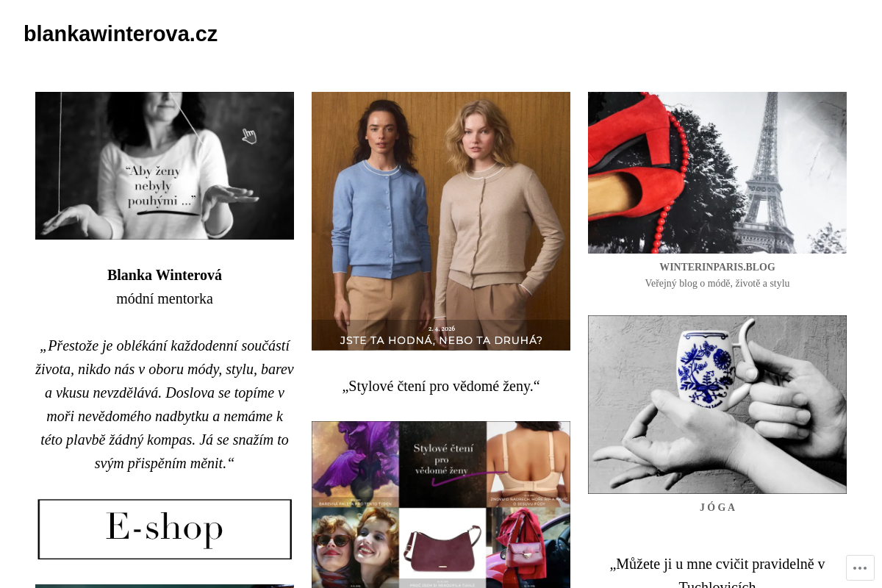Click the Blanka Winterová name heading
This screenshot has height=588, width=882.
165,275
